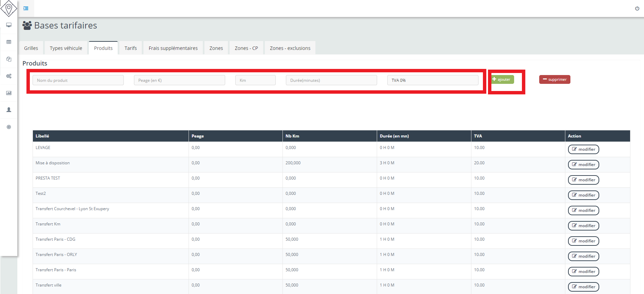Image resolution: width=644 pixels, height=294 pixels.
Task: Click the map pin logo icon
Action: coord(9,8)
